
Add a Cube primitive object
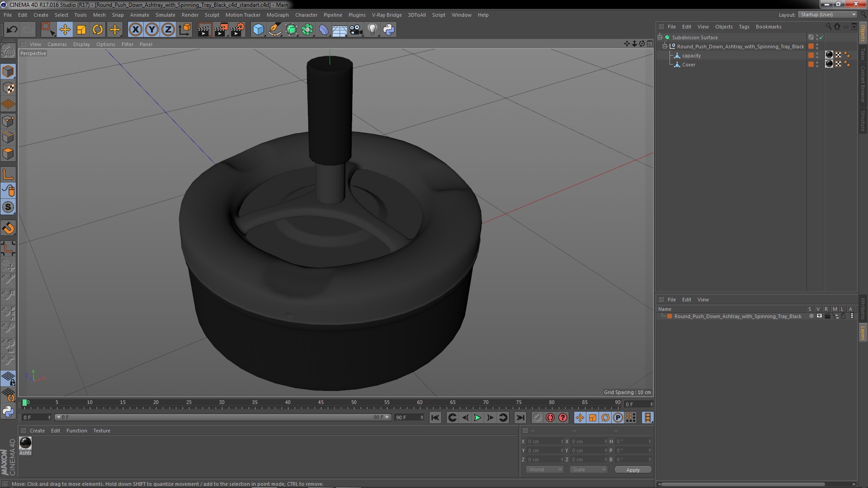258,30
